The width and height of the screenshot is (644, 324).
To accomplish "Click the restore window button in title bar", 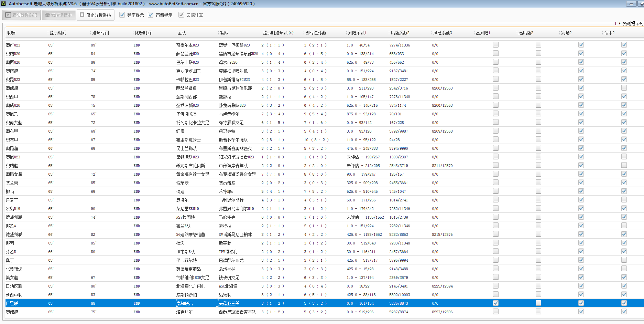I will click(641, 4).
